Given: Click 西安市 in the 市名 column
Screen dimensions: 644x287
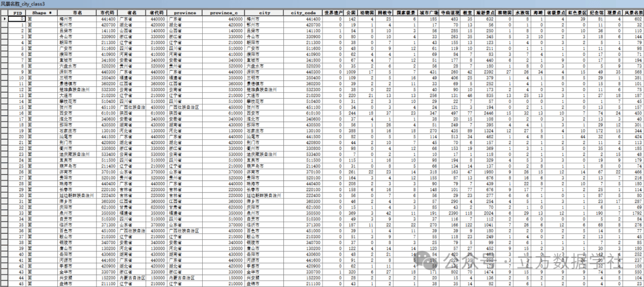Looking at the screenshot, I should 66,113.
